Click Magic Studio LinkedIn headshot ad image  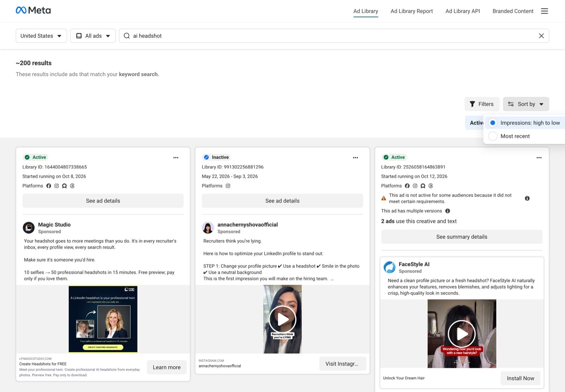(x=103, y=319)
